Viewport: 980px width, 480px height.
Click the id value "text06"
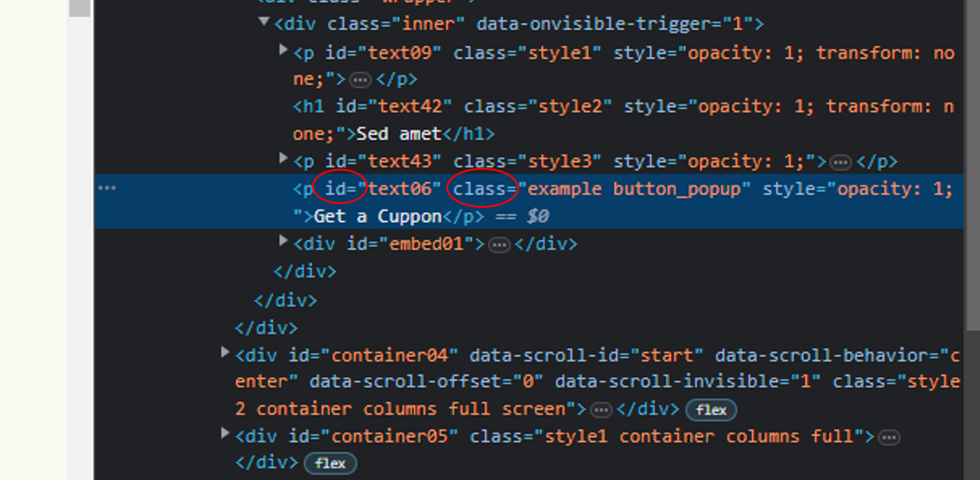point(403,189)
